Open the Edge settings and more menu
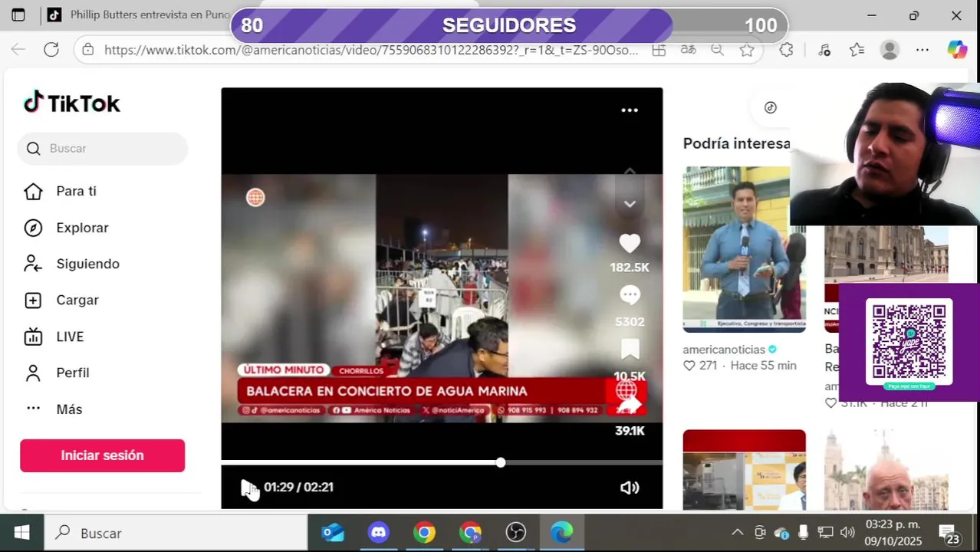Image resolution: width=980 pixels, height=552 pixels. pos(922,50)
